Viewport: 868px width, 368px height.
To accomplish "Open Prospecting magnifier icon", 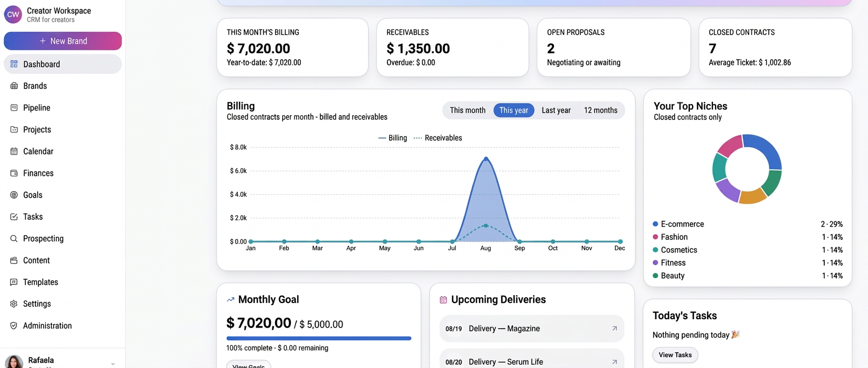I will (x=14, y=239).
